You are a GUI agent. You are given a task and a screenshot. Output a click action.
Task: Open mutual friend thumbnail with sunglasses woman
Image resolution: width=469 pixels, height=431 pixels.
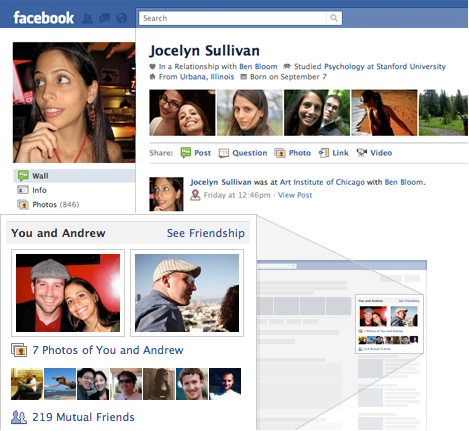tap(126, 384)
